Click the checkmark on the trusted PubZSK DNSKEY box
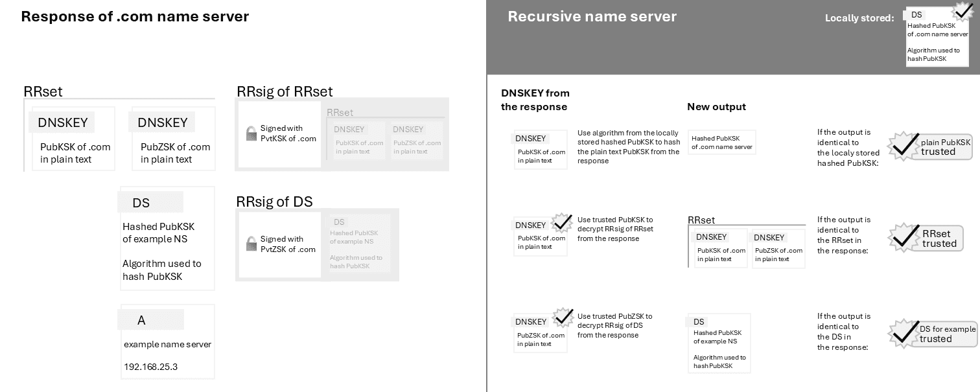 (x=563, y=317)
